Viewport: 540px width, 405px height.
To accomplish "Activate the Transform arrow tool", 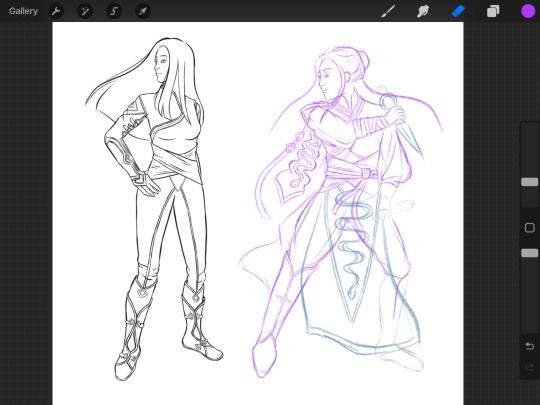I will tap(143, 11).
